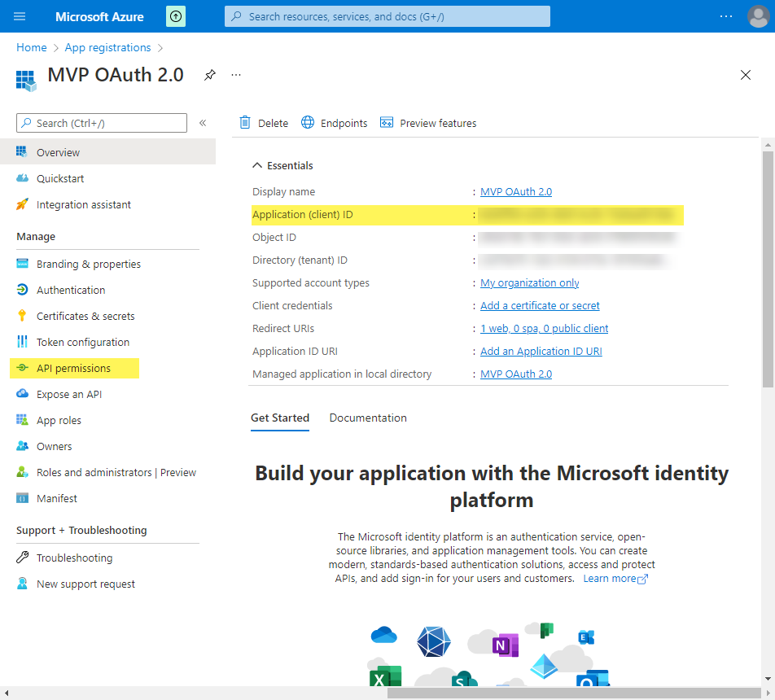Click the Endpoints globe icon
Image resolution: width=775 pixels, height=700 pixels.
308,122
